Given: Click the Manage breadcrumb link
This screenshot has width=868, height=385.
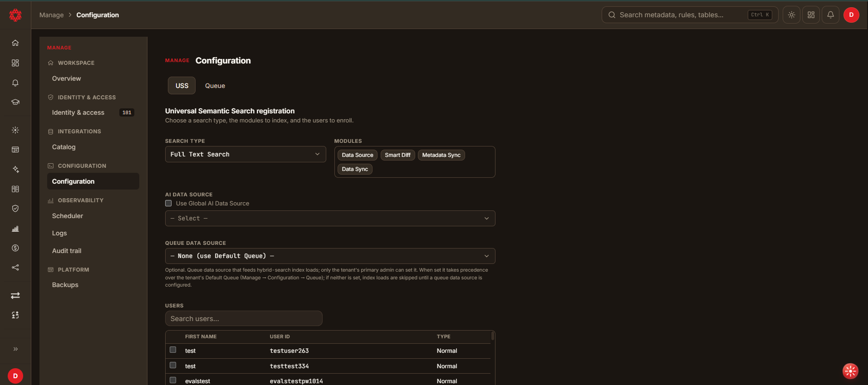Looking at the screenshot, I should pos(51,15).
